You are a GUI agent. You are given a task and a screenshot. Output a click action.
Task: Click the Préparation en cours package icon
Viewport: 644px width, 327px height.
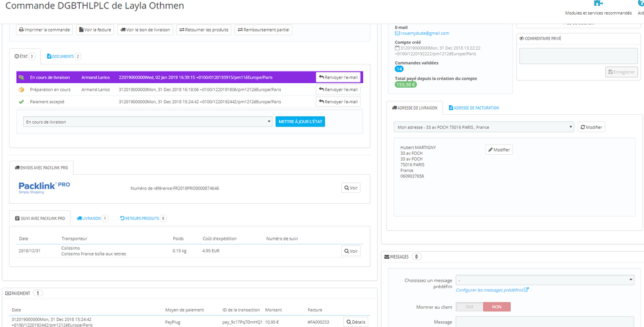21,90
